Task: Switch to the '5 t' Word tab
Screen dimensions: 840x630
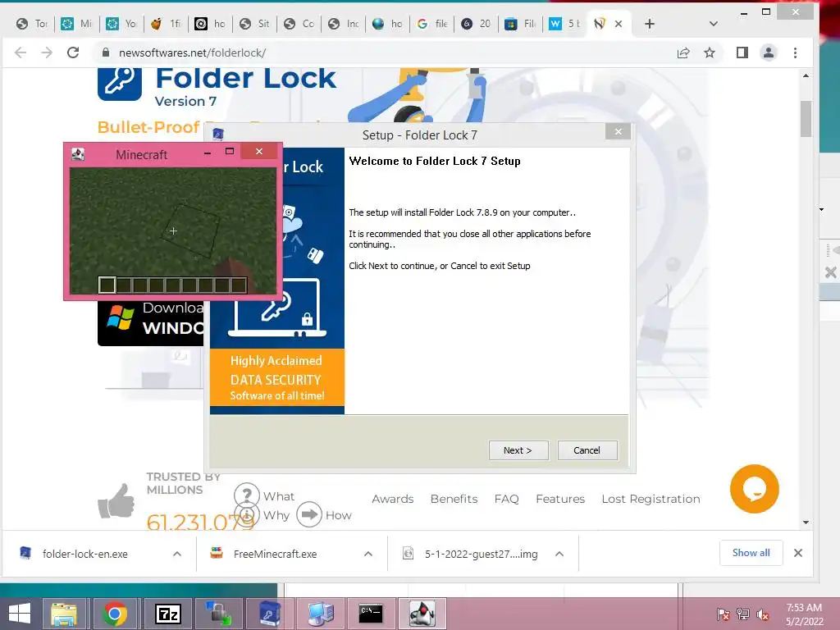Action: (566, 24)
